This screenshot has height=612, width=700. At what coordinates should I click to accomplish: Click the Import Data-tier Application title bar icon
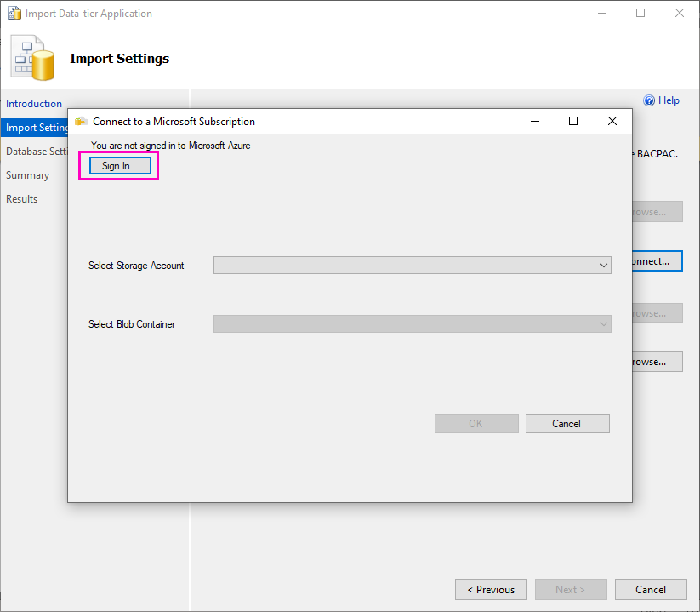coord(14,13)
